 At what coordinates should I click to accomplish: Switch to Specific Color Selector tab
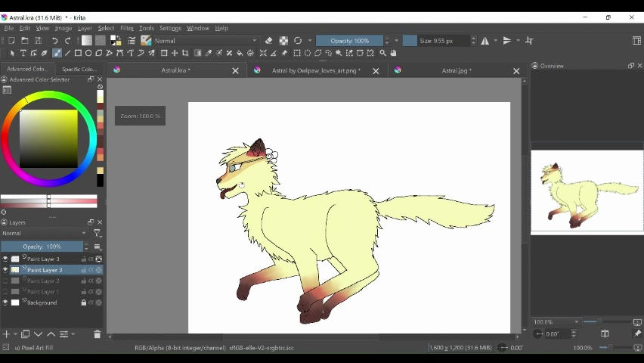click(79, 69)
